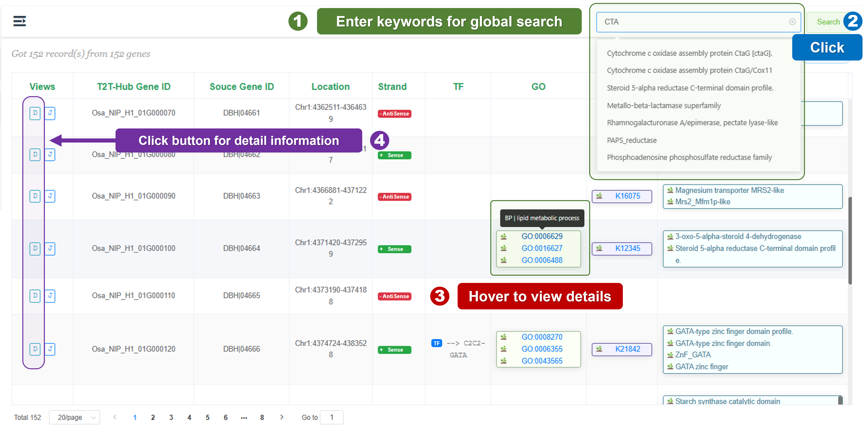Go to page 3 in pagination
Viewport: 868px width, 429px height.
tap(171, 417)
